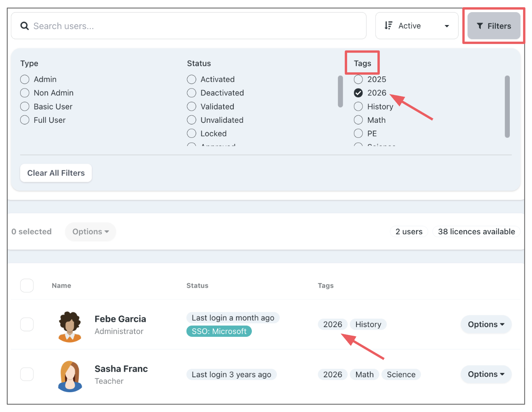
Task: Click the magnifying glass search icon
Action: pyautogui.click(x=25, y=26)
